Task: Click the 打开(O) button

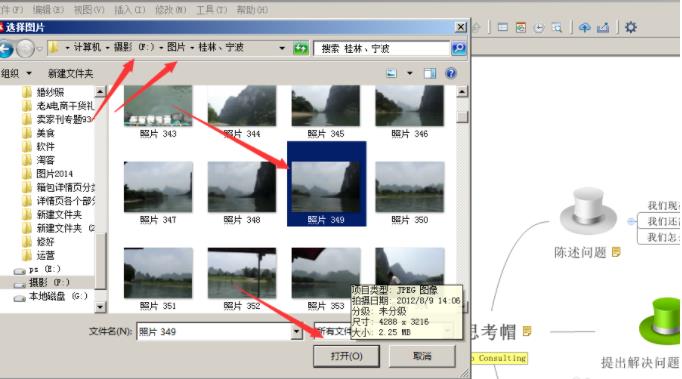Action: point(346,356)
